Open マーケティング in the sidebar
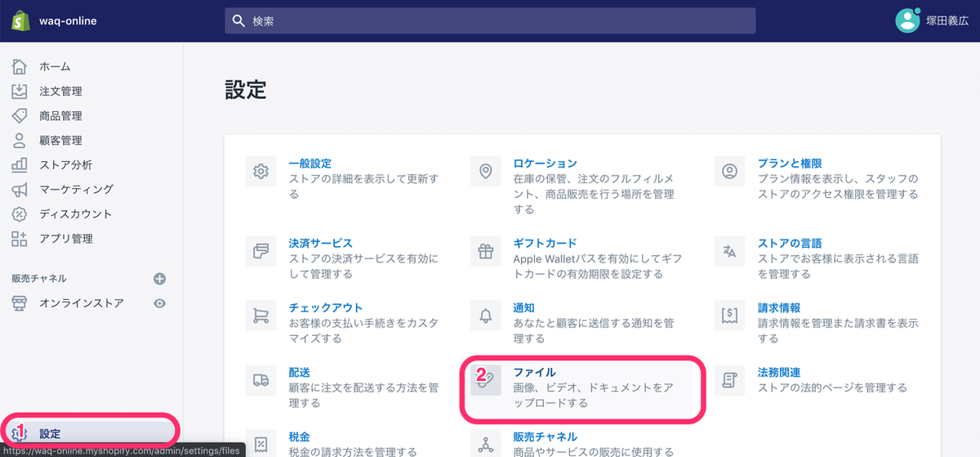The width and height of the screenshot is (980, 457). pos(76,189)
